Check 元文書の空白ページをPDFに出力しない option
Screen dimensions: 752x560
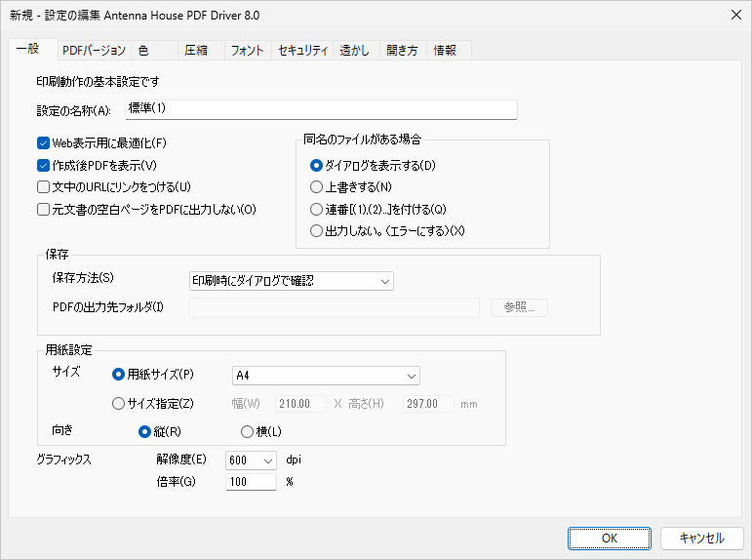tap(44, 209)
